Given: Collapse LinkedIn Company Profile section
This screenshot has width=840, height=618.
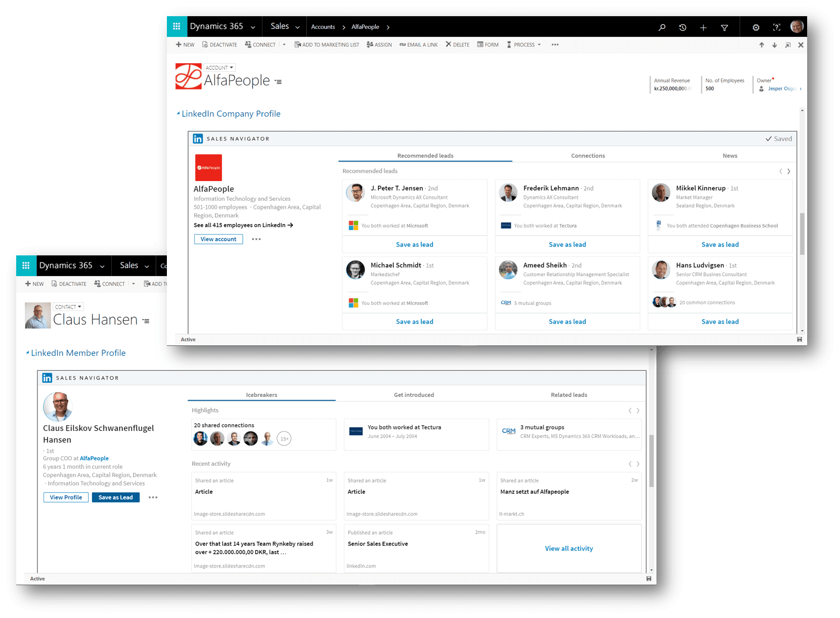Looking at the screenshot, I should tap(178, 114).
